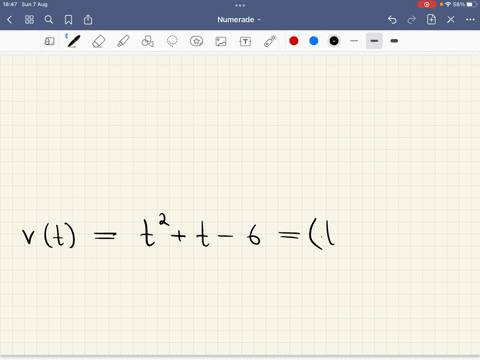The width and height of the screenshot is (480, 360).
Task: Redo the last undone stroke
Action: [412, 20]
